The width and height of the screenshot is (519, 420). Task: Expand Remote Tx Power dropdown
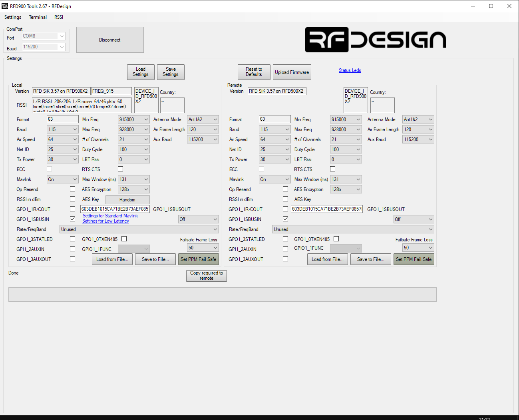point(275,159)
